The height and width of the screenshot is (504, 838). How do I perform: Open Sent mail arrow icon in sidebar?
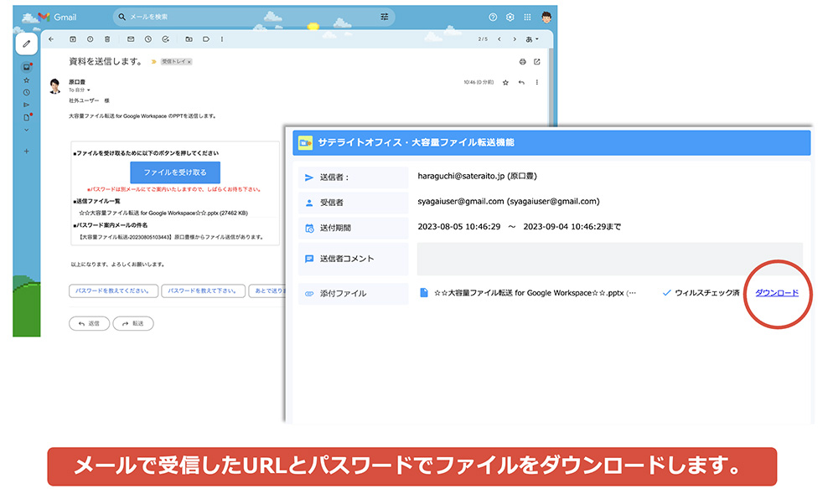pos(26,105)
